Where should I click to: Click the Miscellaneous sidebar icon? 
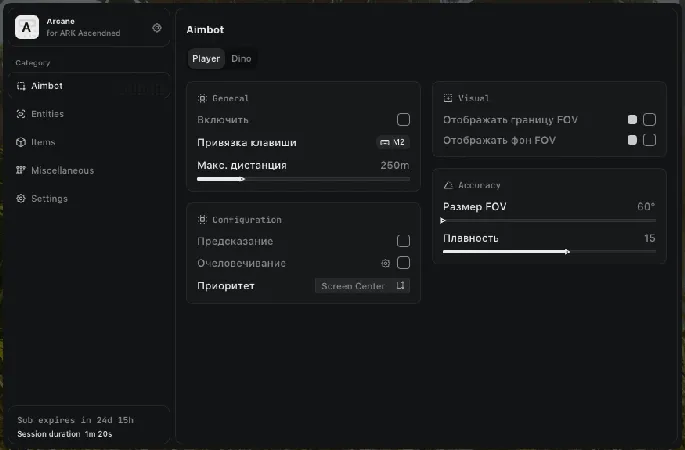(x=21, y=170)
